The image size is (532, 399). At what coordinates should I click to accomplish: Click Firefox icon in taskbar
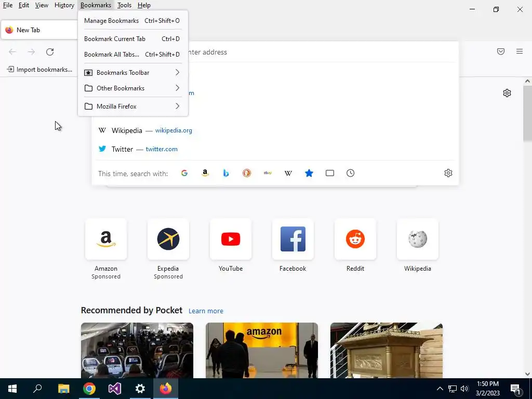166,389
